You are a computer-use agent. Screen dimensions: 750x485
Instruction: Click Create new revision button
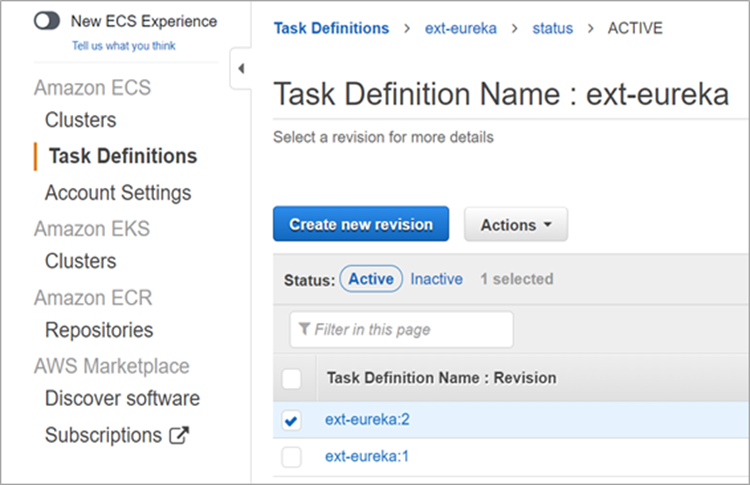pyautogui.click(x=361, y=225)
